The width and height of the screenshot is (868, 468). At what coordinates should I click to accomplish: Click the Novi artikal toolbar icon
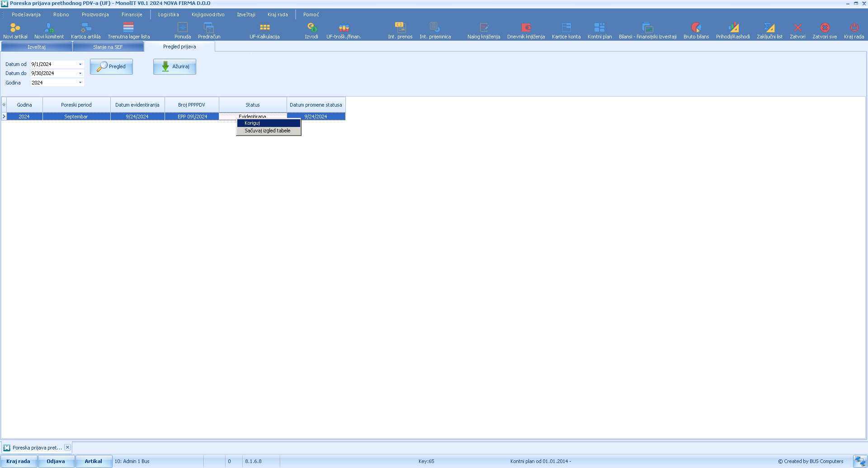click(x=15, y=31)
